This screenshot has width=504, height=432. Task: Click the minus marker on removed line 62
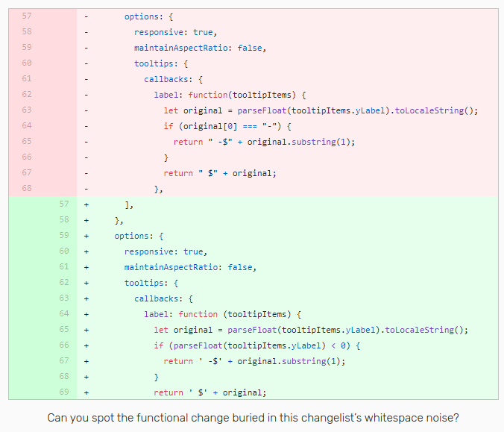pyautogui.click(x=86, y=95)
